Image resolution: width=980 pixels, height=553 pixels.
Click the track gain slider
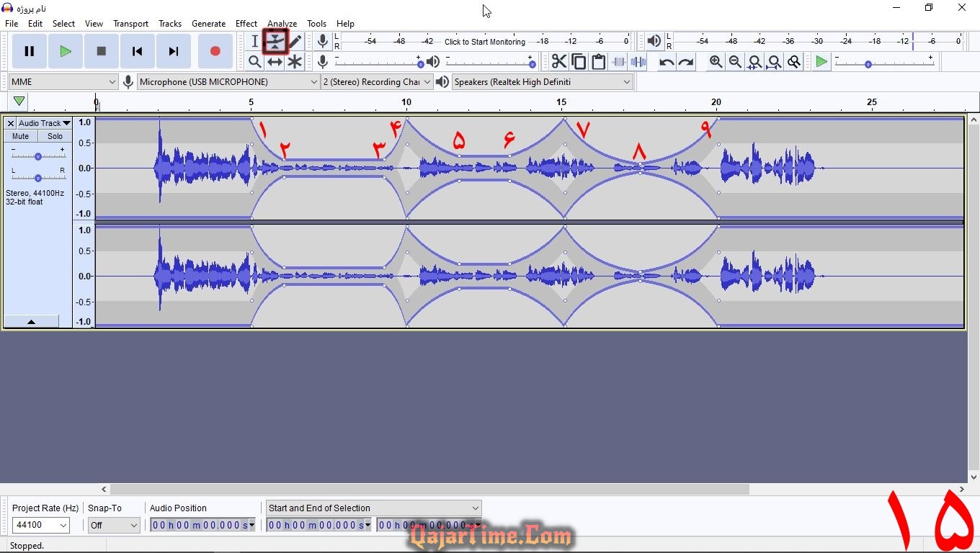point(37,156)
